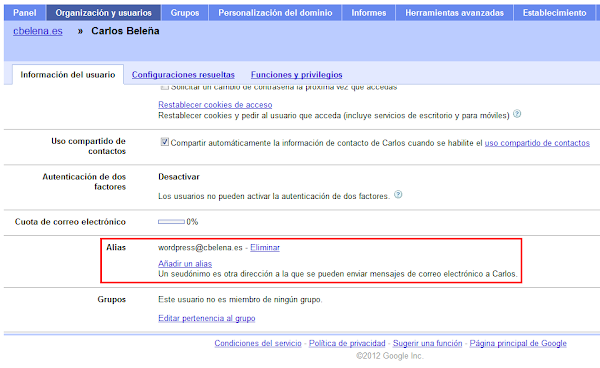Click the Desactivar two-factor status text
The height and width of the screenshot is (368, 600).
(179, 177)
